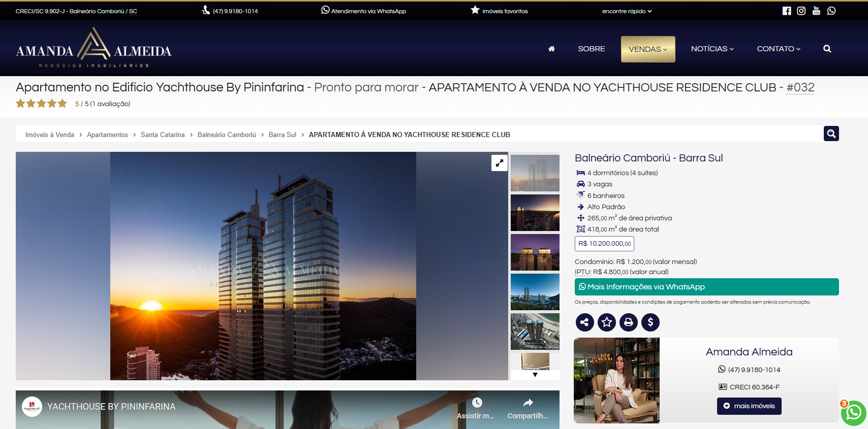The image size is (868, 429).
Task: Click the YouTube video channel avatar
Action: pyautogui.click(x=32, y=407)
